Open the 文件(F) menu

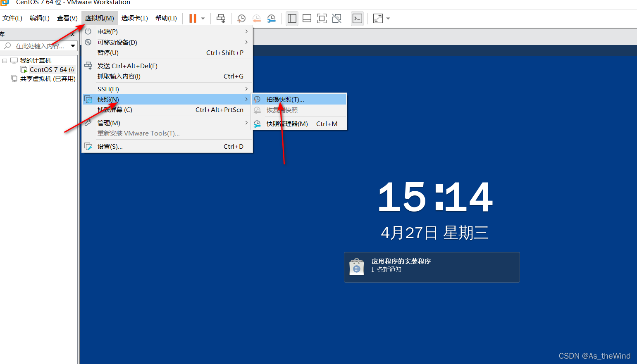[12, 18]
